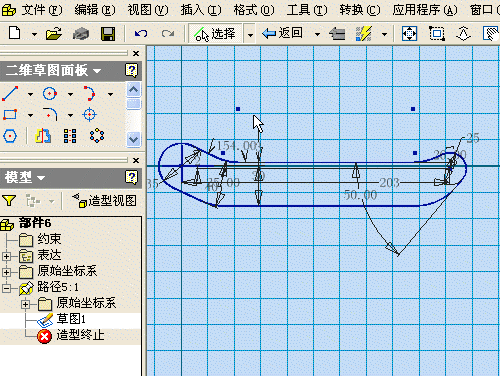Image resolution: width=500 pixels, height=376 pixels.
Task: Select the Three point arc tool
Action: pos(89,94)
